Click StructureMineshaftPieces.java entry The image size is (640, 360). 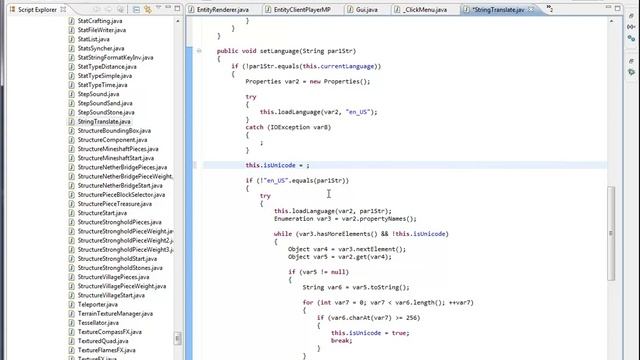(118, 149)
